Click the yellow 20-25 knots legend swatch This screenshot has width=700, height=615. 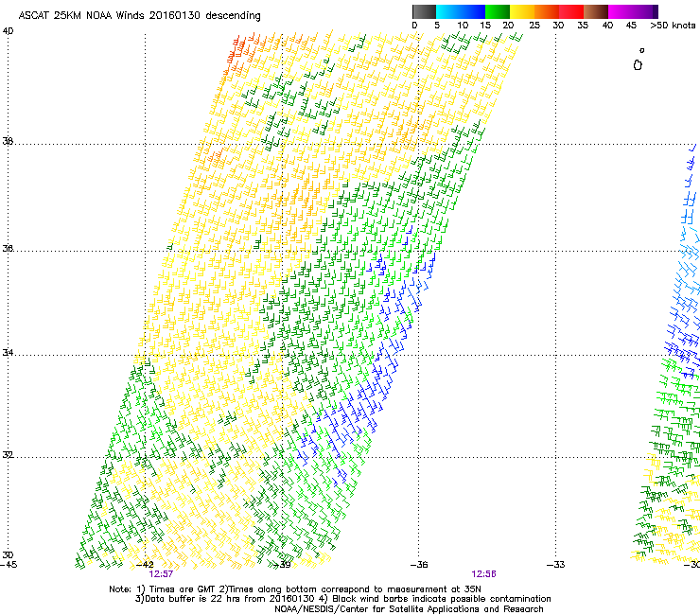point(522,11)
